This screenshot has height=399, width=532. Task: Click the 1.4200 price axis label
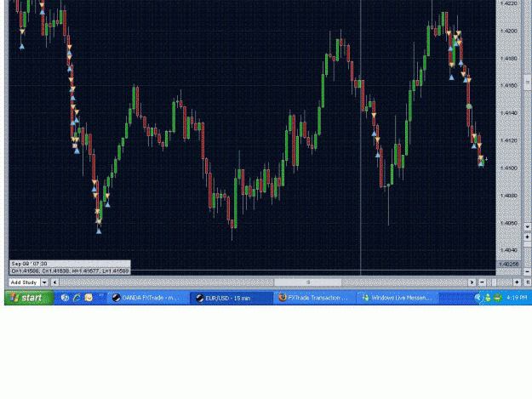coord(508,31)
